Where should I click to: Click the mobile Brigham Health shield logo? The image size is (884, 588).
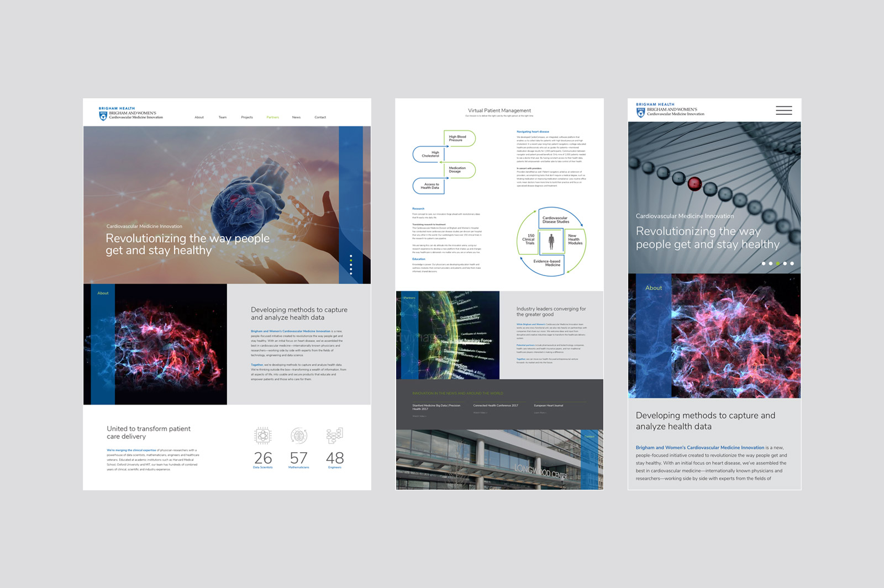641,113
